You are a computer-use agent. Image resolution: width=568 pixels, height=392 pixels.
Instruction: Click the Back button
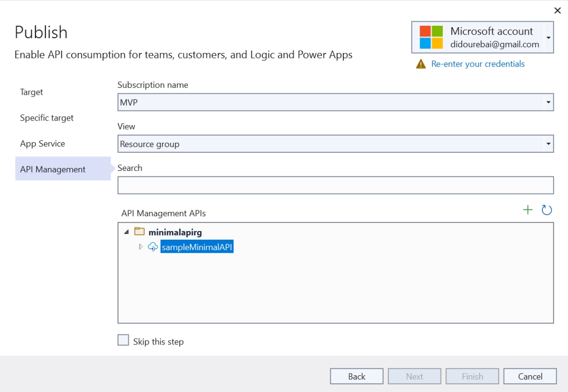(357, 376)
